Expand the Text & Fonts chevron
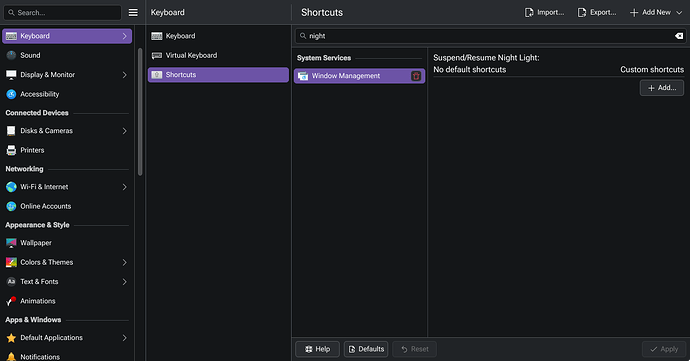 [125, 281]
